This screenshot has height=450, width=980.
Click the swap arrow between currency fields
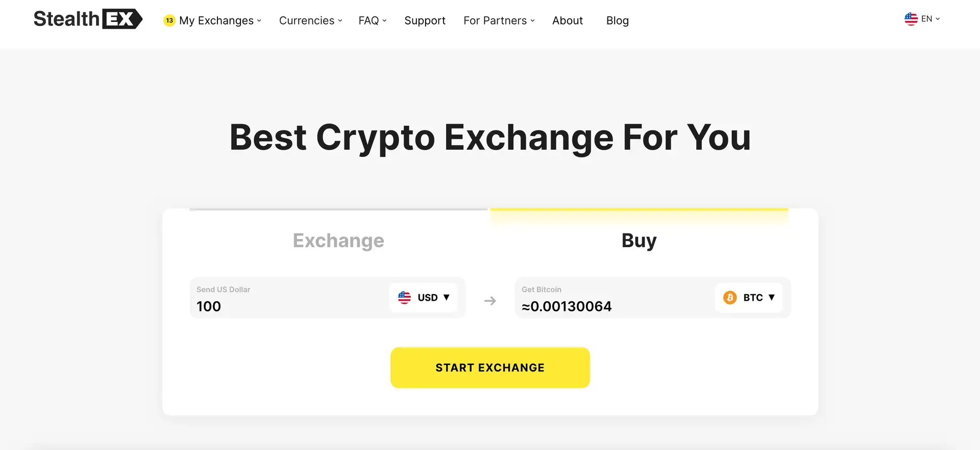click(x=490, y=301)
